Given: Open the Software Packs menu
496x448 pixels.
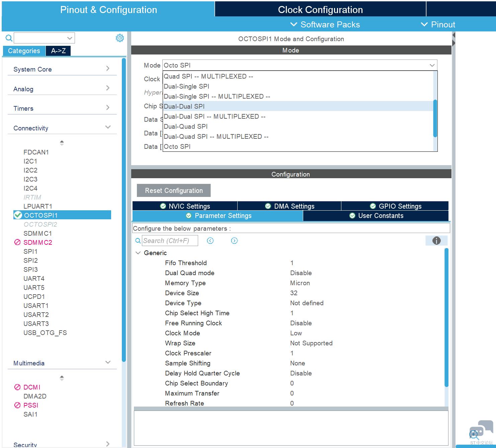Looking at the screenshot, I should pyautogui.click(x=325, y=24).
